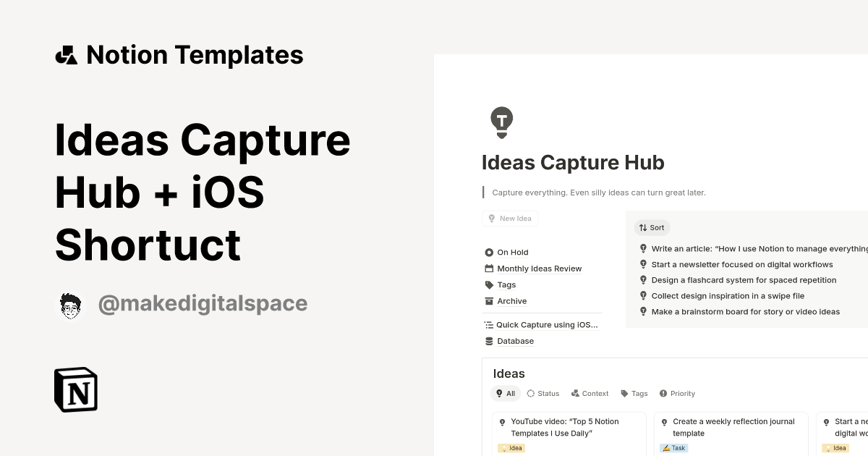The width and height of the screenshot is (868, 456).
Task: Switch to the All view in Ideas
Action: [506, 393]
